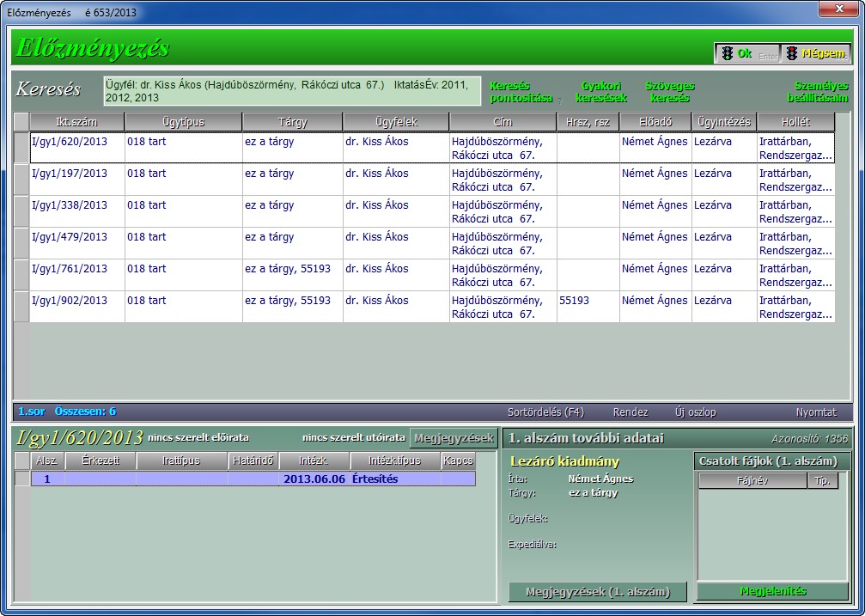Click Új oszlop to add column
This screenshot has width=865, height=616.
tap(695, 412)
